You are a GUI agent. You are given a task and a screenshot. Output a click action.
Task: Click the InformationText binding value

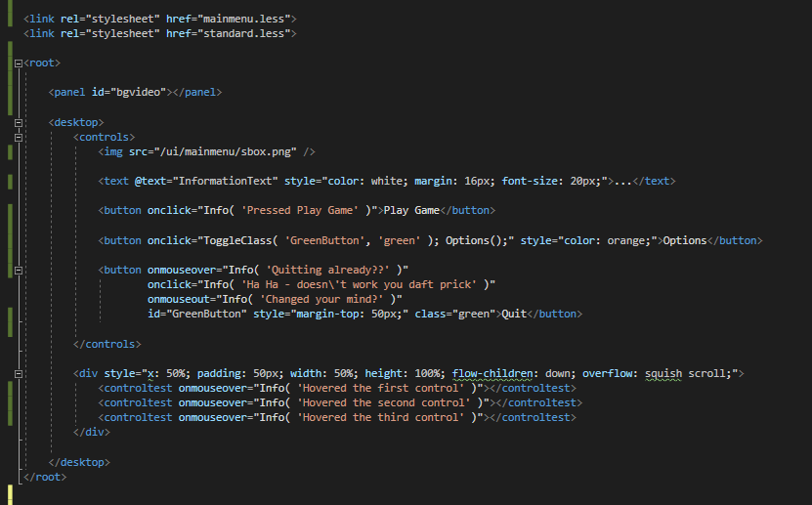[x=226, y=181]
